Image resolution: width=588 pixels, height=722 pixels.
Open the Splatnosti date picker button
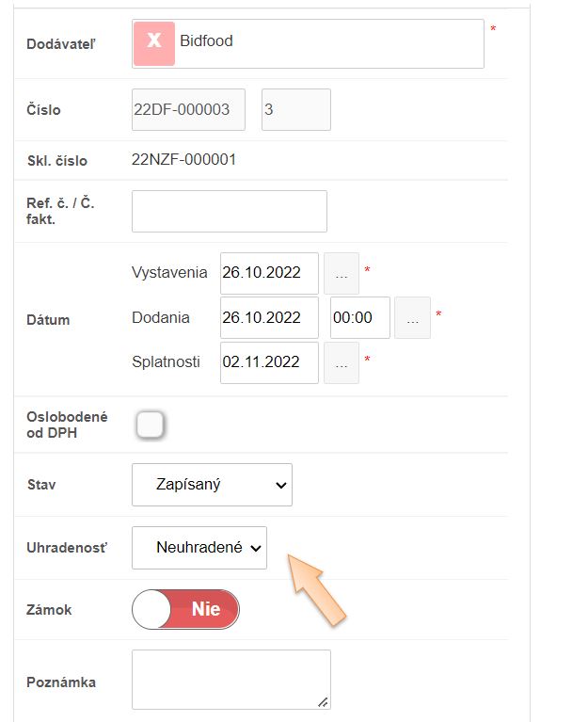coord(342,362)
